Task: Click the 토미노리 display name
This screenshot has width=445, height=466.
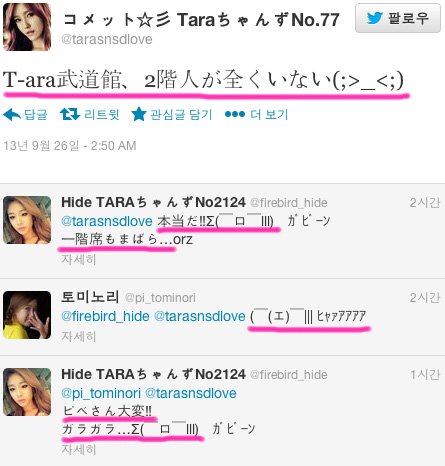Action: 90,297
